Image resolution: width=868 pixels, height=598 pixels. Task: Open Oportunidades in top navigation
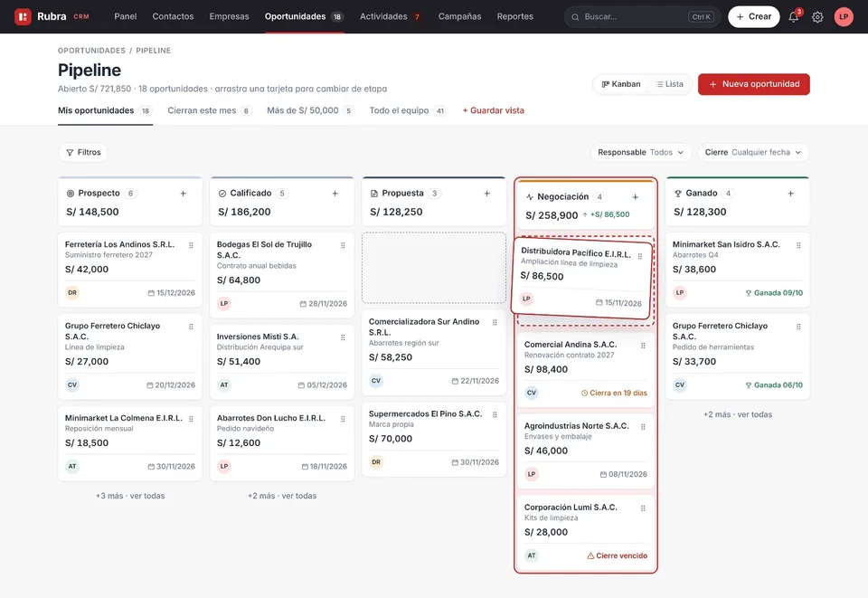[x=305, y=16]
